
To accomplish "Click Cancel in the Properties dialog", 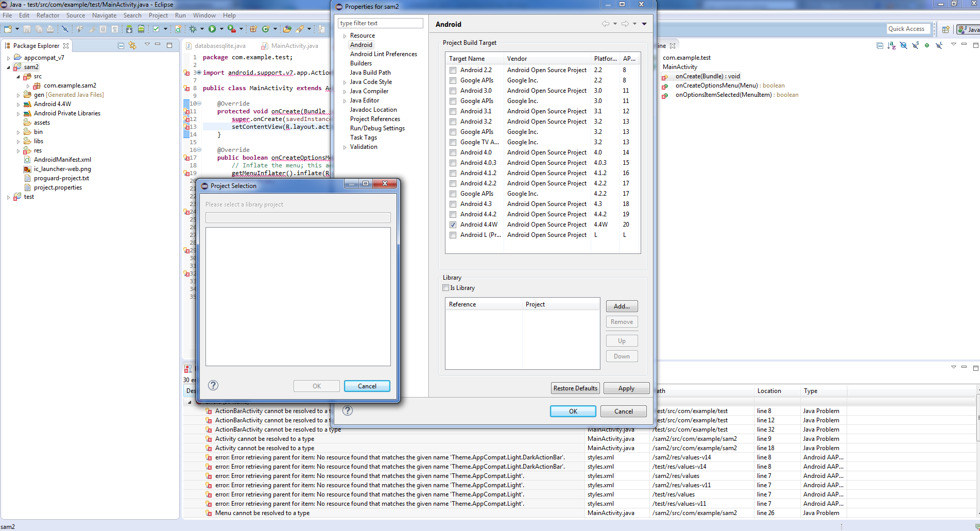I will coord(623,411).
